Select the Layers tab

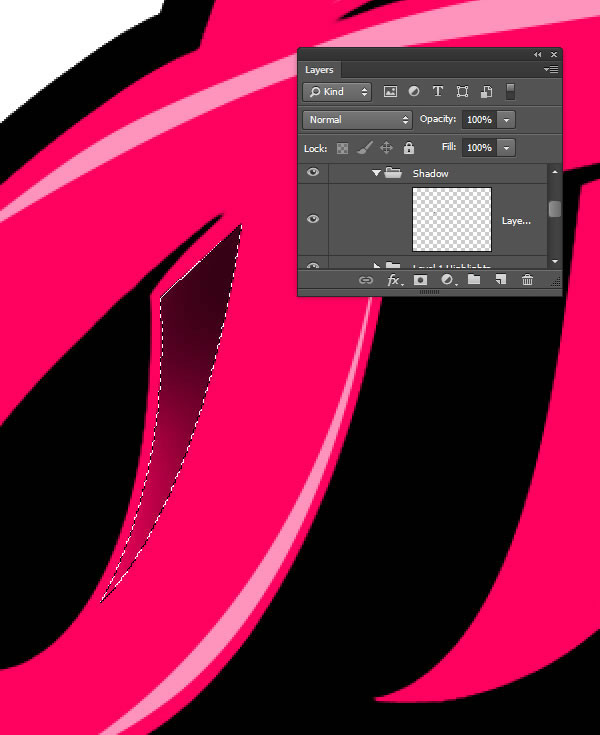[319, 70]
